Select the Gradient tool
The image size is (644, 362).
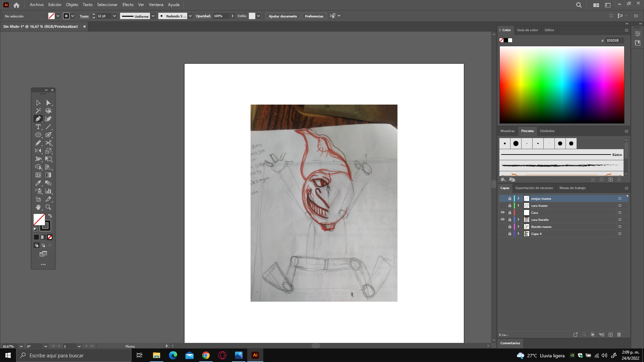coord(48,175)
